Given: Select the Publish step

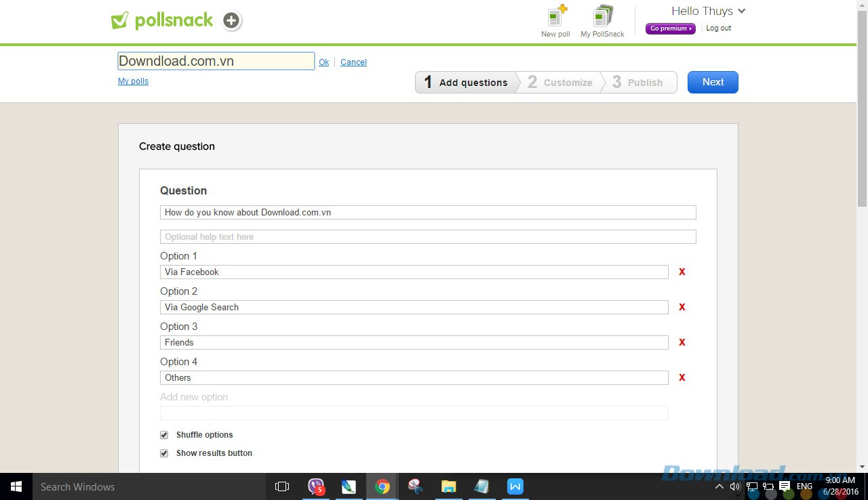Looking at the screenshot, I should point(637,83).
